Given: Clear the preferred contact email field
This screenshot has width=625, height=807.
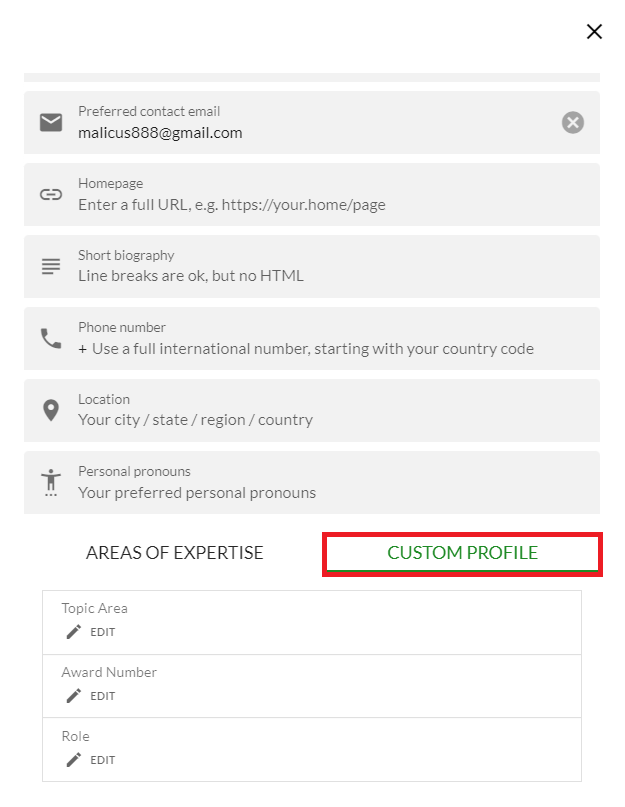Looking at the screenshot, I should pos(572,123).
